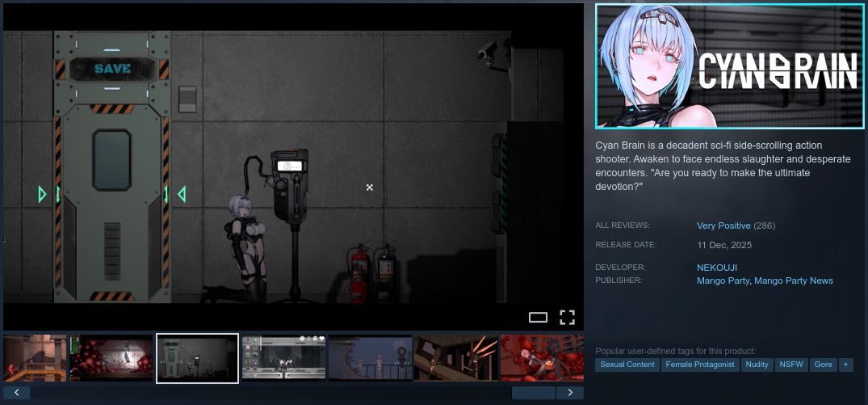Select the Female Protagonist tag
This screenshot has height=405, width=868.
click(x=699, y=365)
